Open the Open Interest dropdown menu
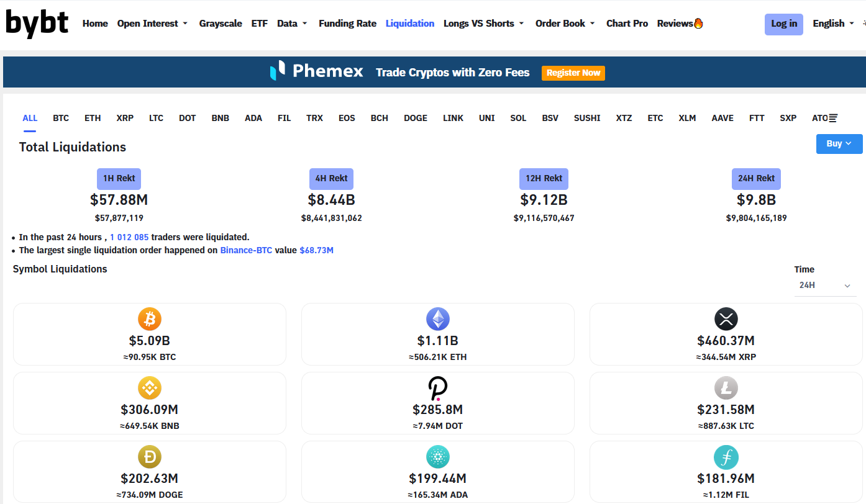Screen dimensions: 866x504 (152, 24)
